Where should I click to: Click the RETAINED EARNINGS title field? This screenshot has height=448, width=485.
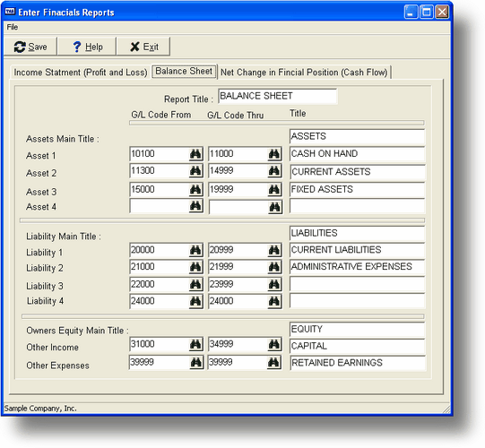click(x=358, y=363)
